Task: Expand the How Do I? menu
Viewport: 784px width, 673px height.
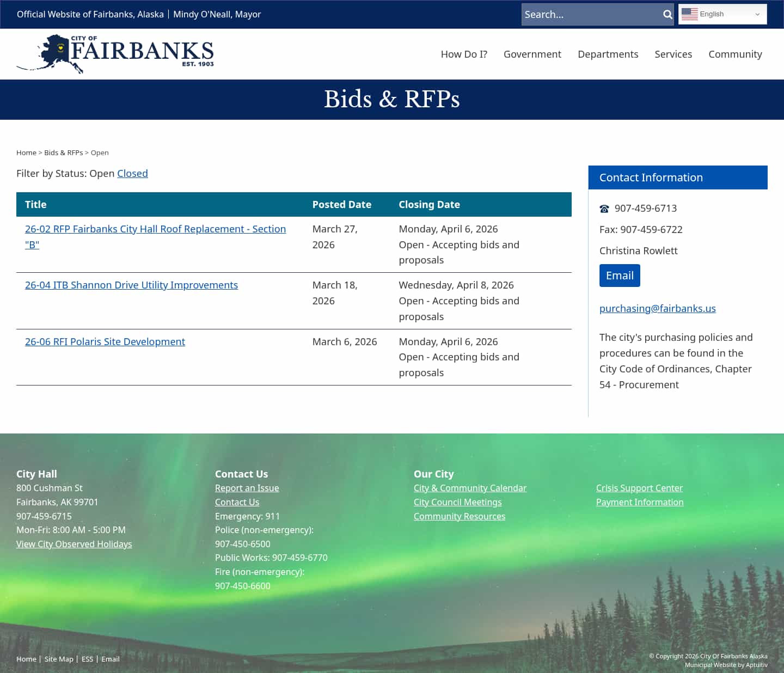Action: [x=463, y=54]
